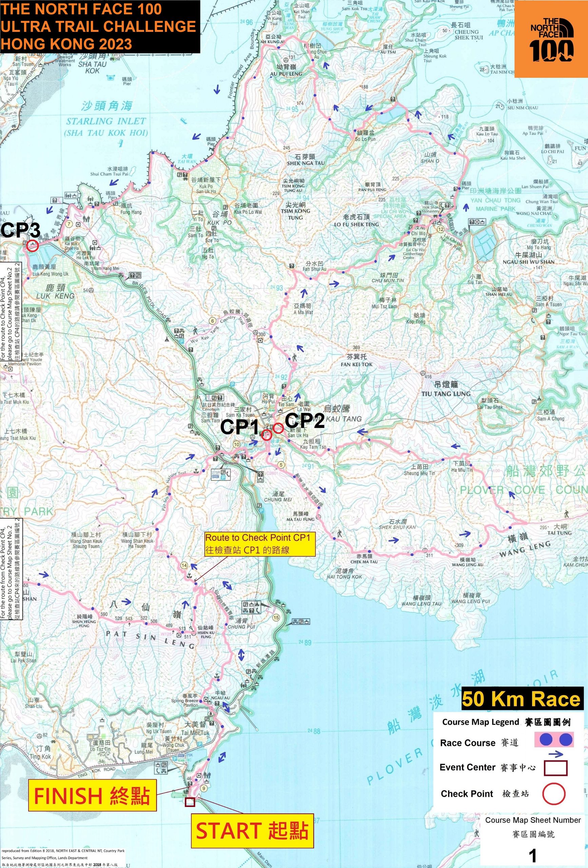Screen dimensions: 588x868
Task: Click the red CP3 checkpoint circle
Action: (x=33, y=245)
